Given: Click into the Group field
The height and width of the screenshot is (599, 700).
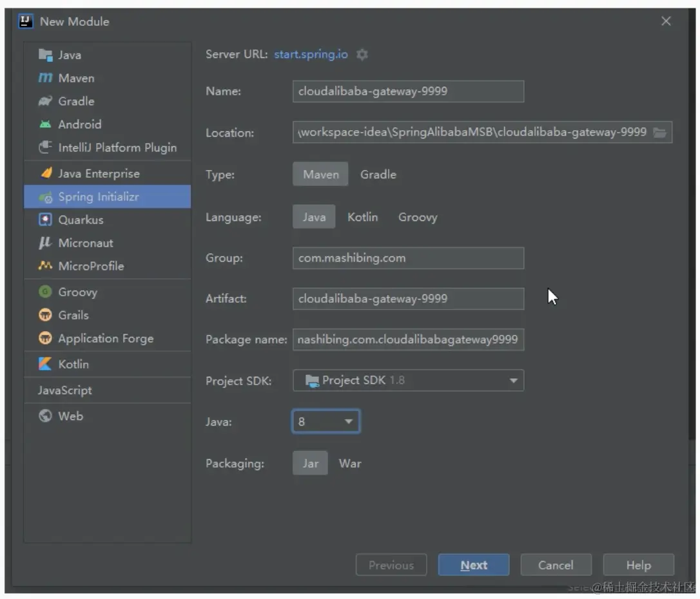Looking at the screenshot, I should point(408,258).
